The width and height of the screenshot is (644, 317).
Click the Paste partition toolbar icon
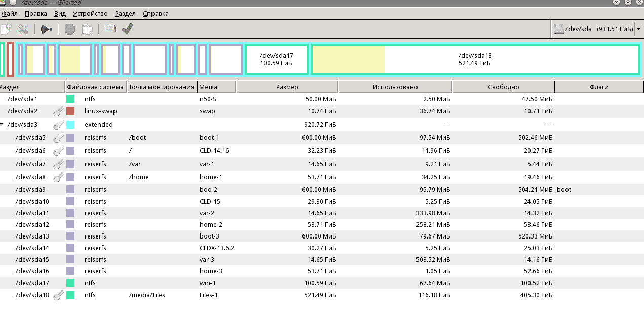[87, 29]
